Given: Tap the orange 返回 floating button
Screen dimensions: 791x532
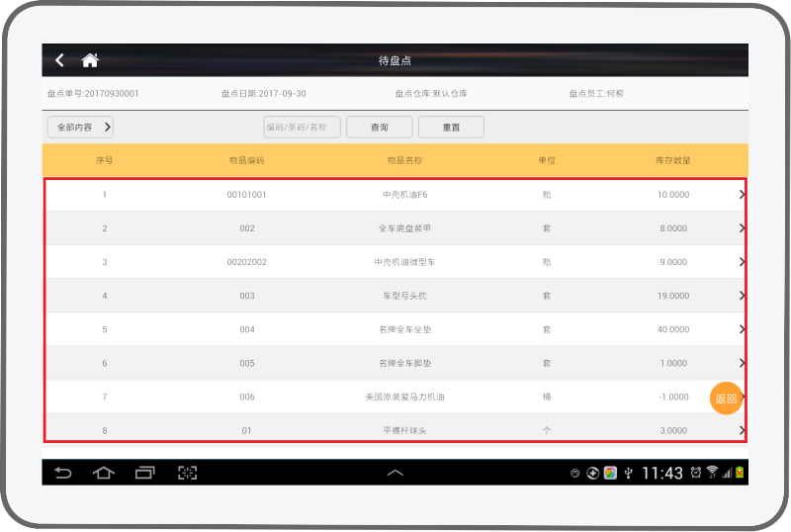Looking at the screenshot, I should pyautogui.click(x=726, y=399).
